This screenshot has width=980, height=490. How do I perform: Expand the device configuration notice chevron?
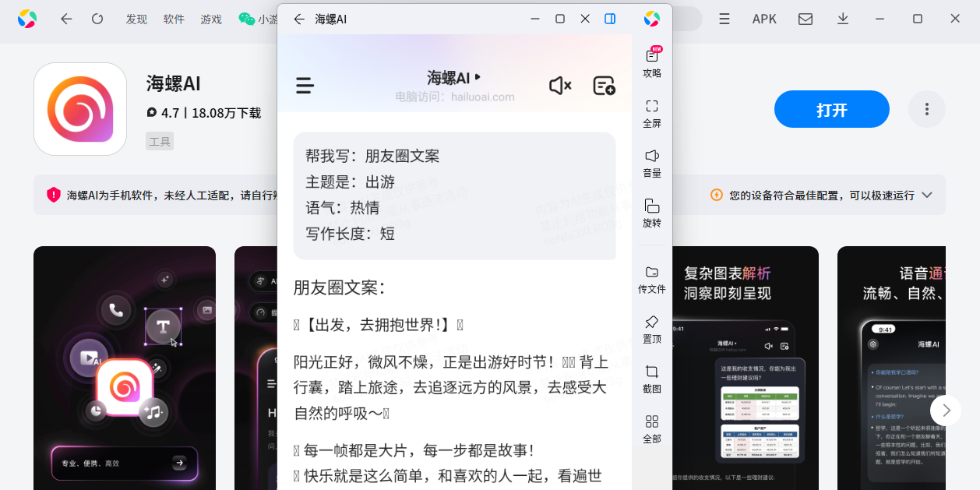click(x=927, y=195)
